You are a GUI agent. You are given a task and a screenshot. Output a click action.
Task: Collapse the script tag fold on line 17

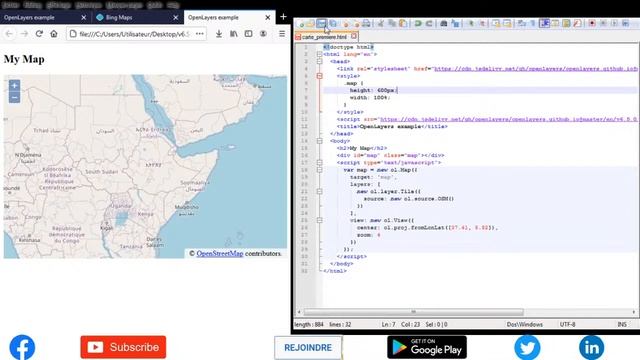(320, 162)
